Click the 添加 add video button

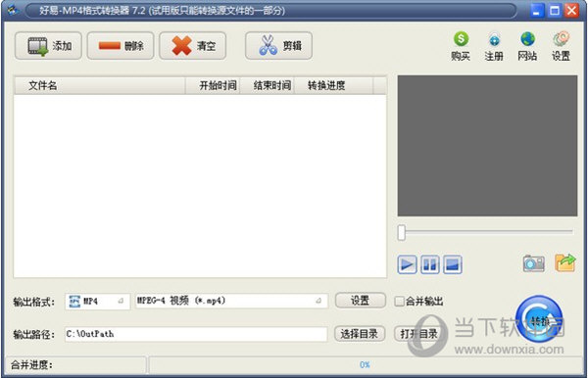coord(48,46)
